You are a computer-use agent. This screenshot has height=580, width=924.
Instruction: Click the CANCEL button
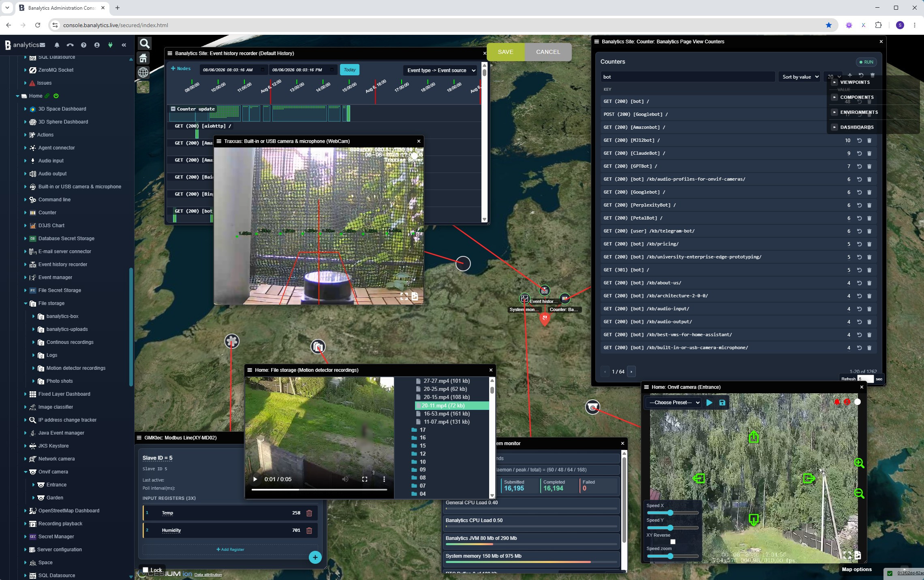[x=548, y=52]
